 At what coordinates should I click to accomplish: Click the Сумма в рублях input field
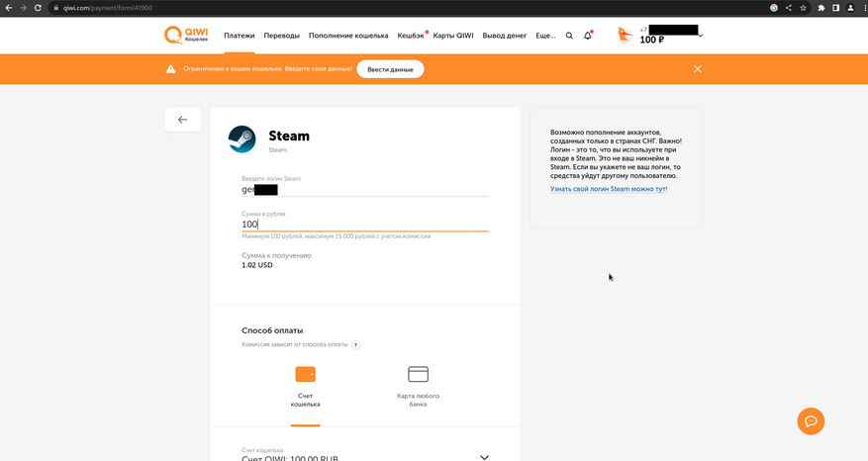tap(365, 225)
